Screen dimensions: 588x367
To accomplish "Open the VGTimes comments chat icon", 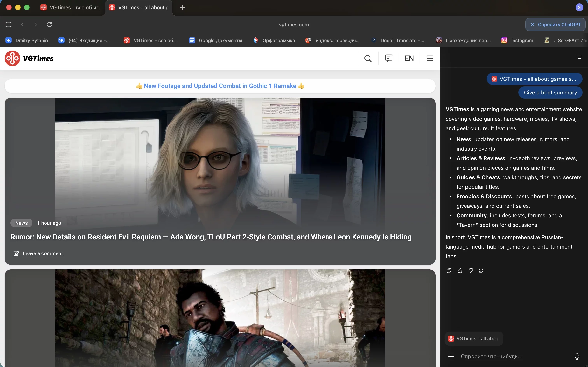I will (388, 58).
